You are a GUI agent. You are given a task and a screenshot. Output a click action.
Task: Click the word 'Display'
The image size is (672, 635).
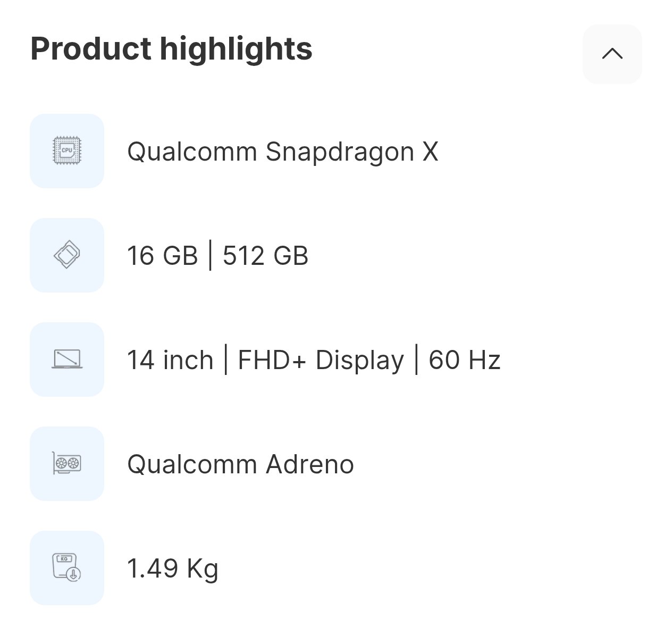tap(359, 360)
